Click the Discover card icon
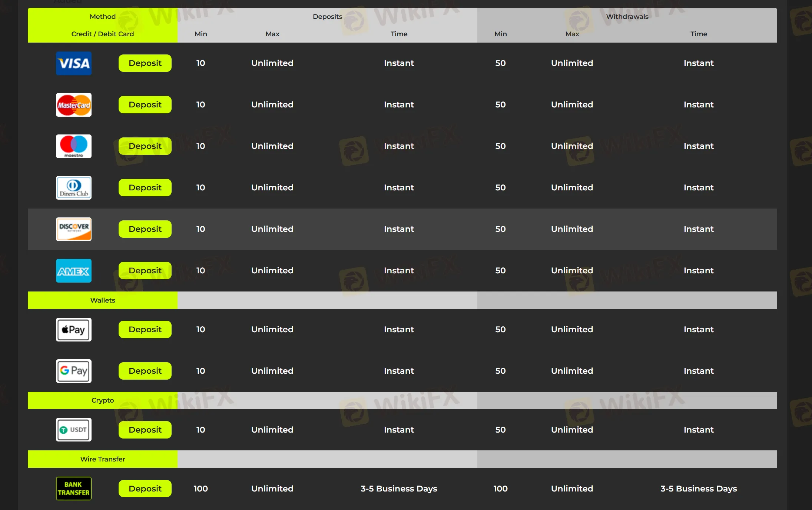Viewport: 812px width, 510px height. pos(73,229)
